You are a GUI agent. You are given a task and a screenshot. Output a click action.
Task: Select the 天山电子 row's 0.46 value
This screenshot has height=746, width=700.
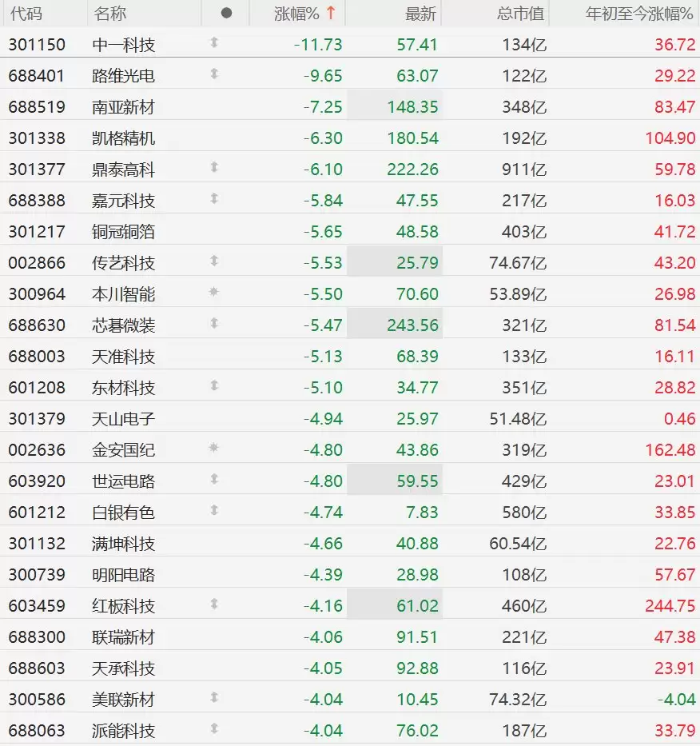pos(679,418)
